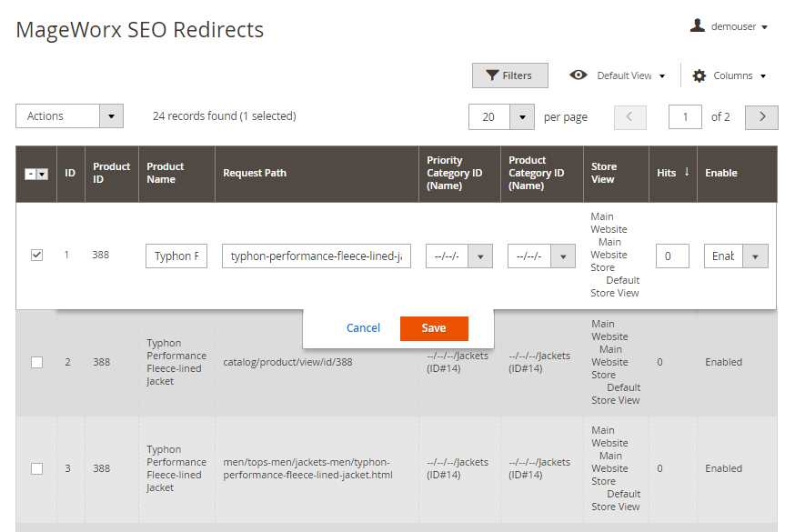
Task: Open header select-all checkbox dropdown
Action: click(42, 174)
